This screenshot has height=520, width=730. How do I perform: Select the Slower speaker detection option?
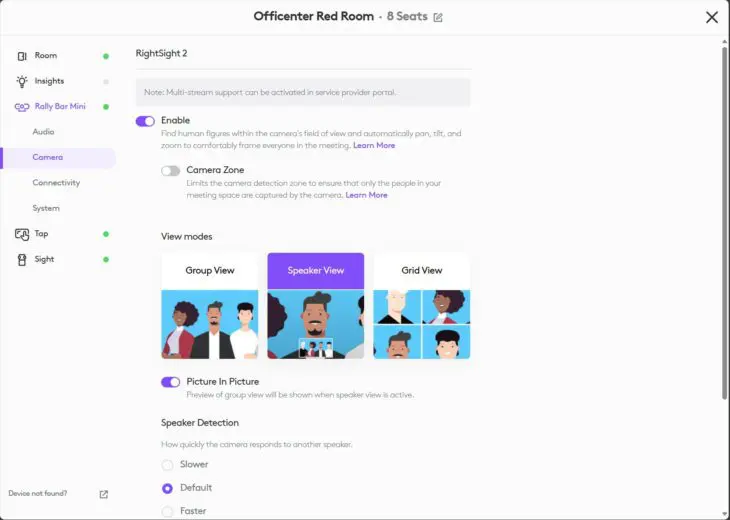[167, 465]
